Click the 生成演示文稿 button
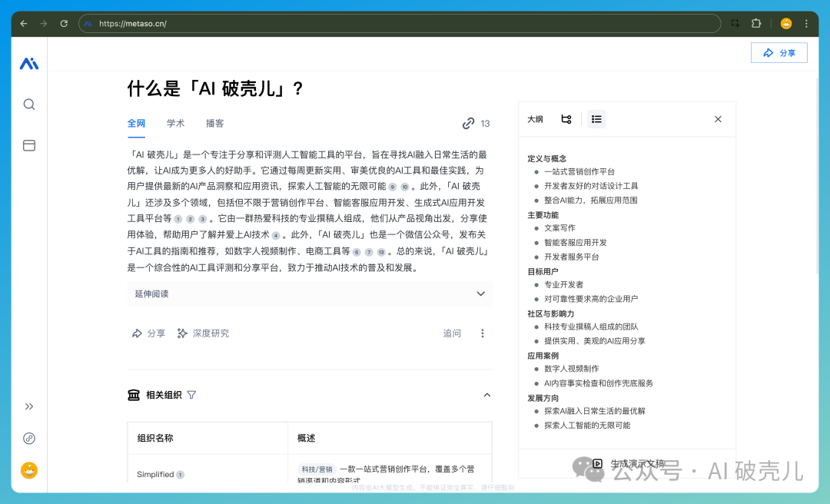Screen dimensions: 830x504 [x=628, y=464]
